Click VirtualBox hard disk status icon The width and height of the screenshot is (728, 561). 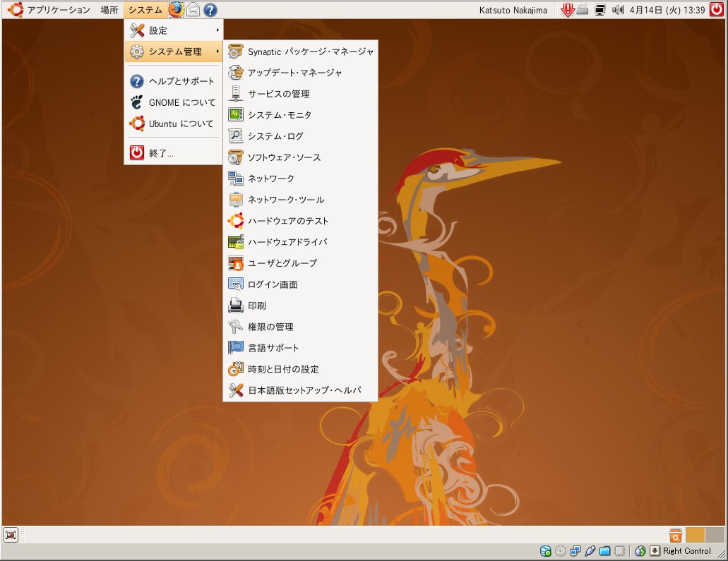point(546,551)
